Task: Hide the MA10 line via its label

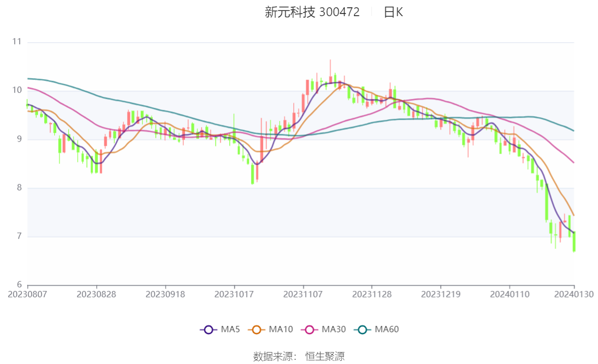Action: click(281, 329)
